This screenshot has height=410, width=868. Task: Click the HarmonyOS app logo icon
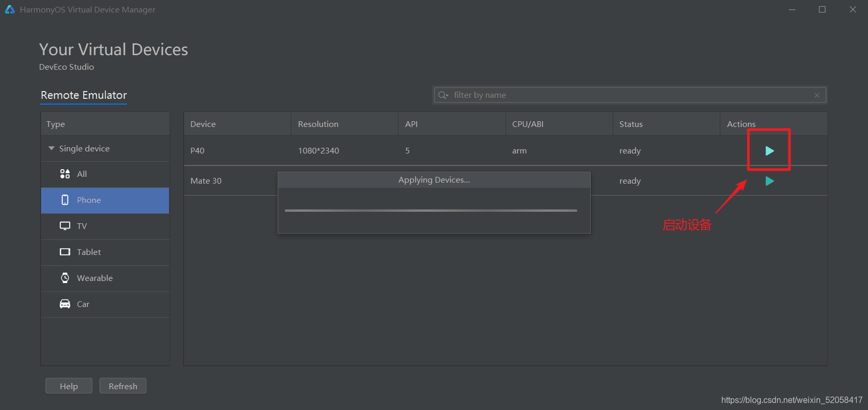[10, 9]
